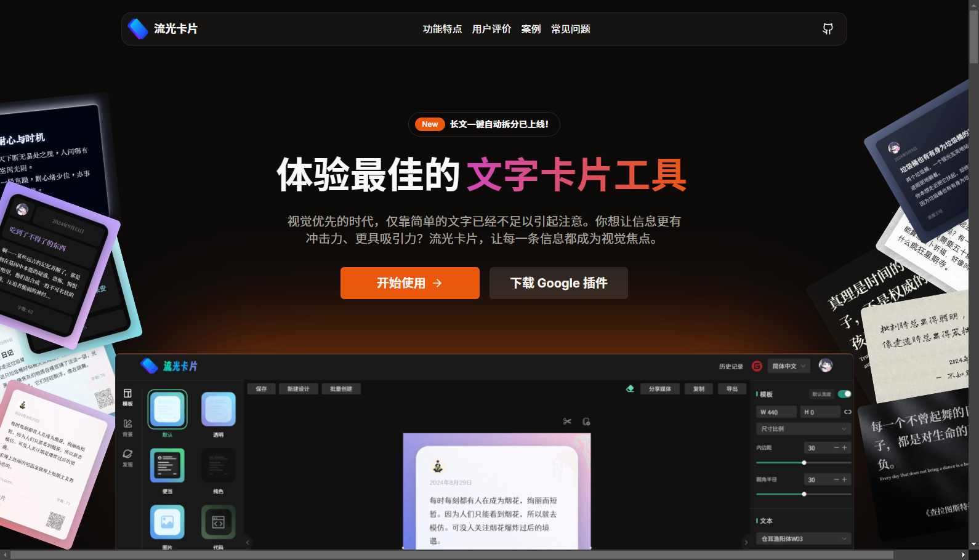The width and height of the screenshot is (979, 560).
Task: Click the 新建设计 button
Action: (299, 389)
